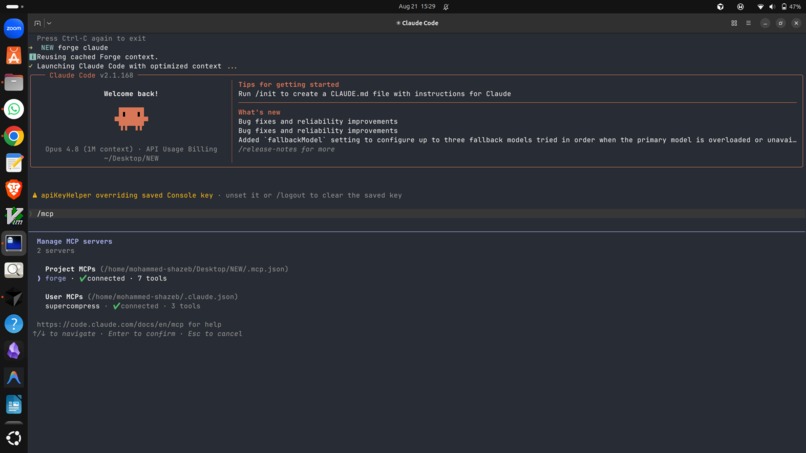The width and height of the screenshot is (806, 453).
Task: Launch Obsidian from the dock
Action: coord(14,351)
